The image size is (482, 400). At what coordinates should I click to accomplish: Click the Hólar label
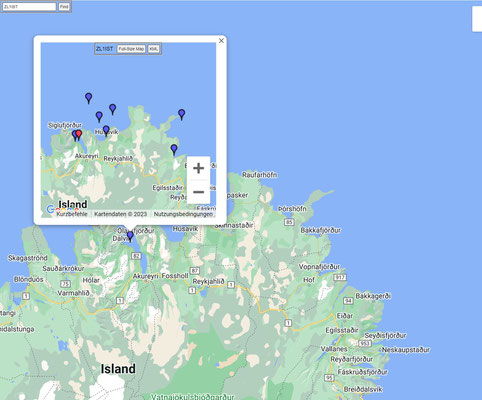pos(91,280)
